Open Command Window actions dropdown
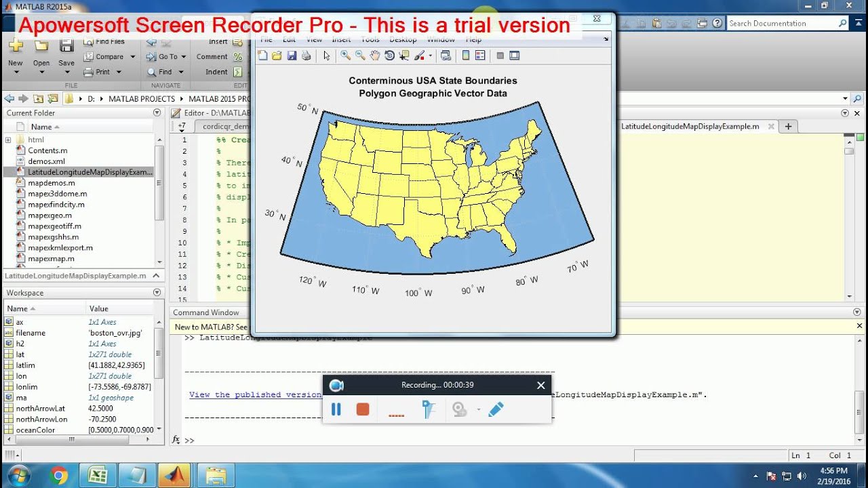868x488 pixels. 856,312
